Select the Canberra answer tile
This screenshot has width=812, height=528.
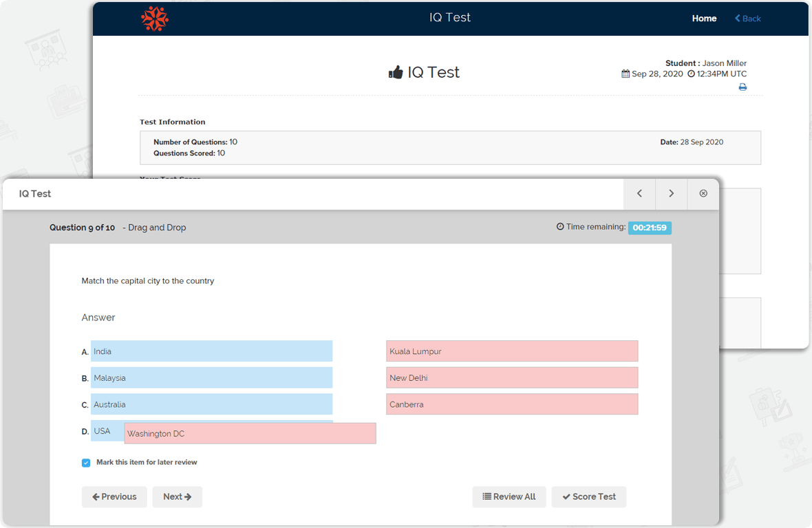512,404
